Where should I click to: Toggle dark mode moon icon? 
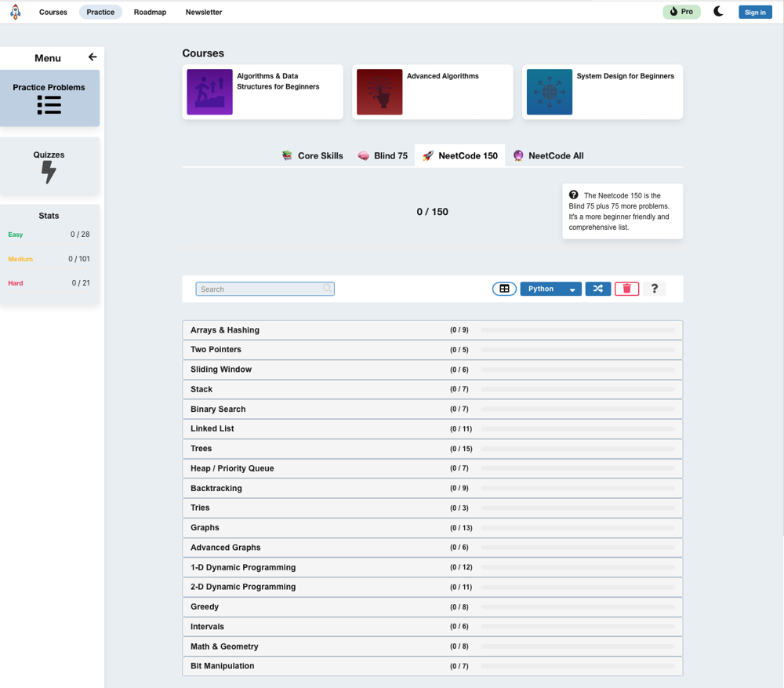[x=718, y=12]
